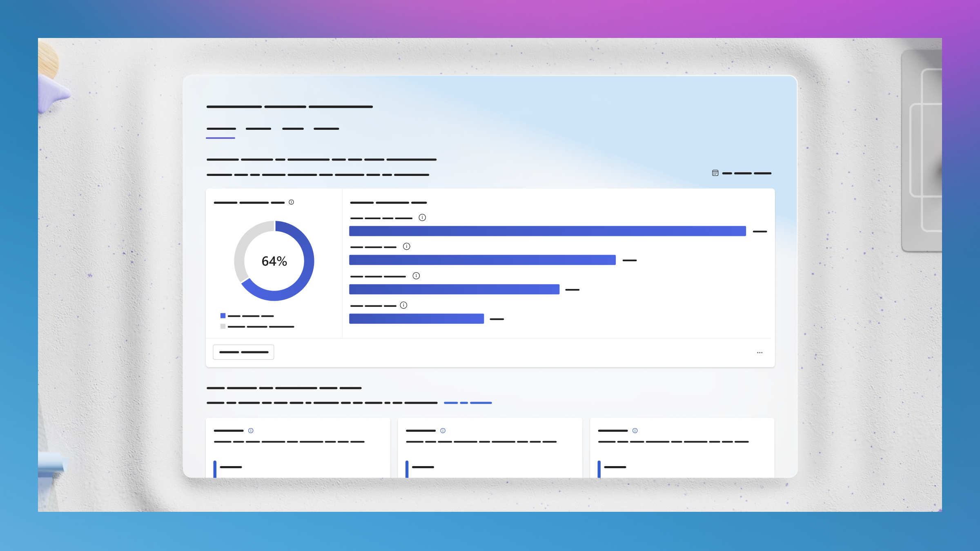Viewport: 980px width, 551px height.
Task: Click the info icon above the longest bar
Action: tap(422, 218)
